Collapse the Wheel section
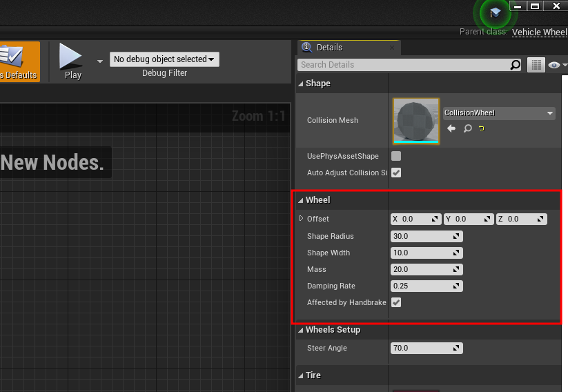The image size is (568, 392). point(301,200)
